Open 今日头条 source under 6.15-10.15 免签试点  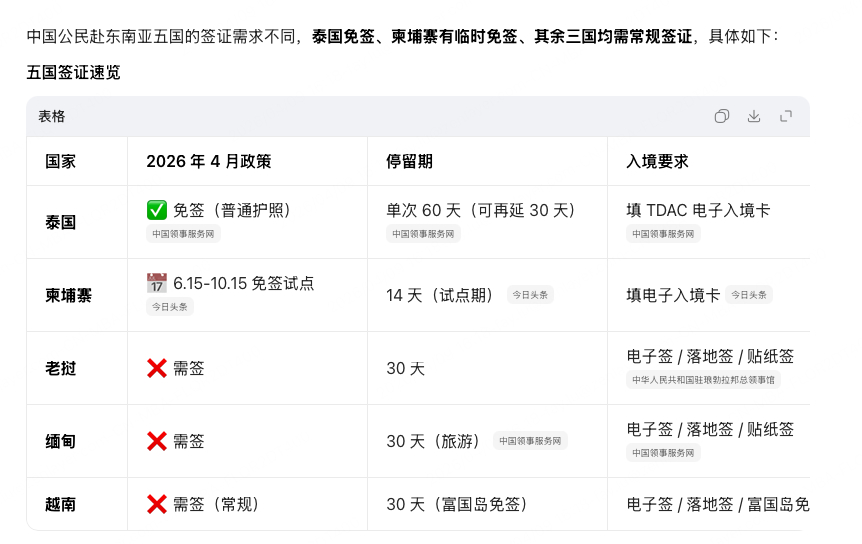[x=170, y=307]
